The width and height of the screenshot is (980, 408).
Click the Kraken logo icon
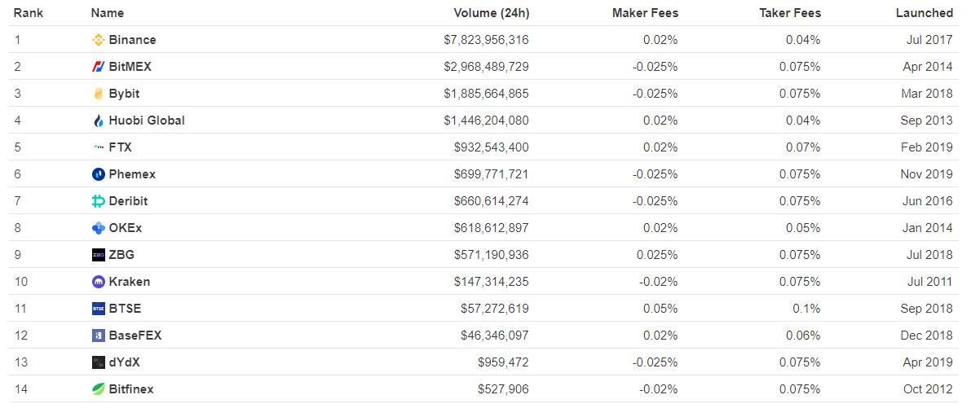click(99, 282)
